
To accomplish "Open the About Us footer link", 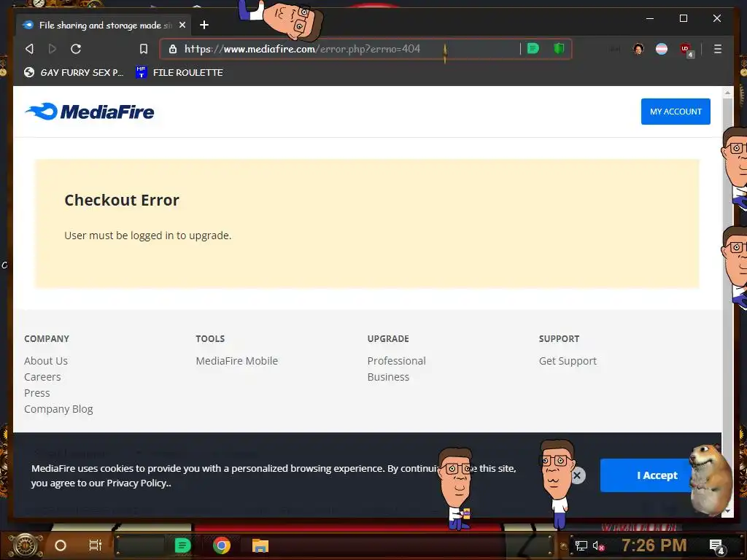I will (x=46, y=361).
